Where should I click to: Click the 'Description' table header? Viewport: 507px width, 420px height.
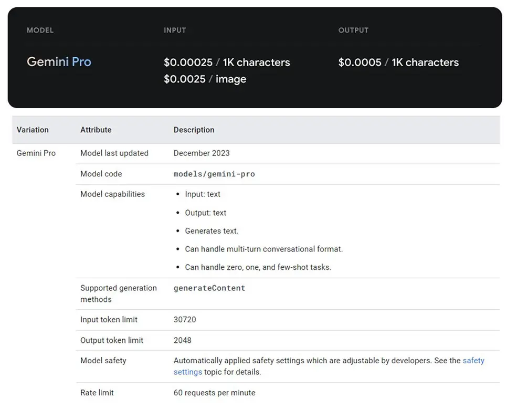click(x=194, y=130)
